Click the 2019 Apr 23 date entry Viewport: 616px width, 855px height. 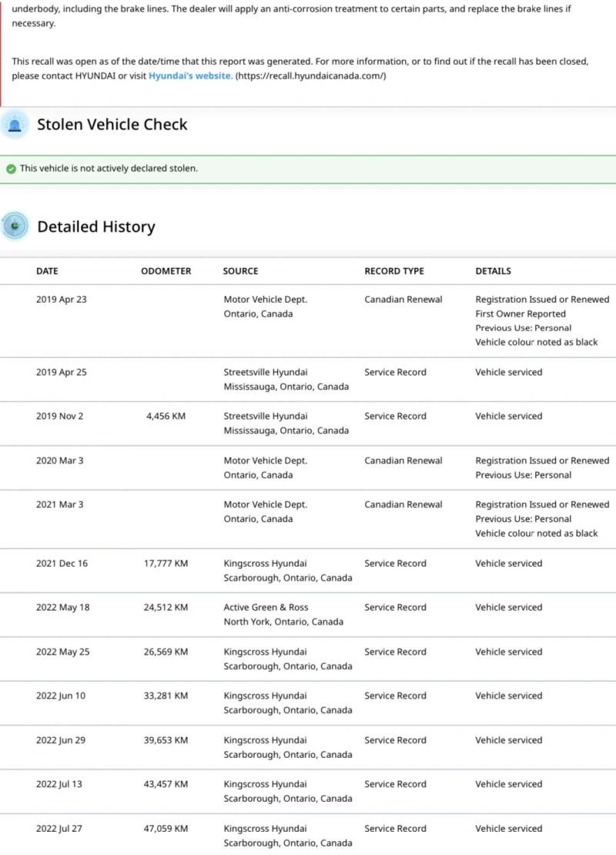point(62,300)
